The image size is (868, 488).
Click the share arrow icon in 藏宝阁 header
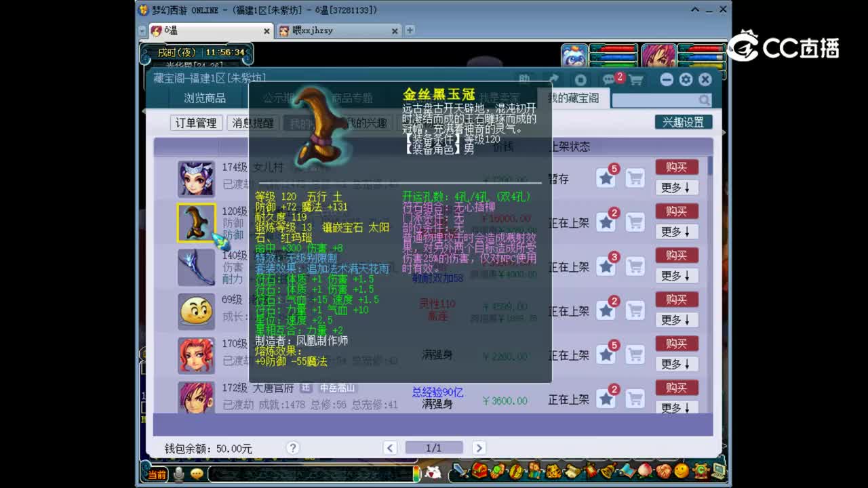click(553, 79)
